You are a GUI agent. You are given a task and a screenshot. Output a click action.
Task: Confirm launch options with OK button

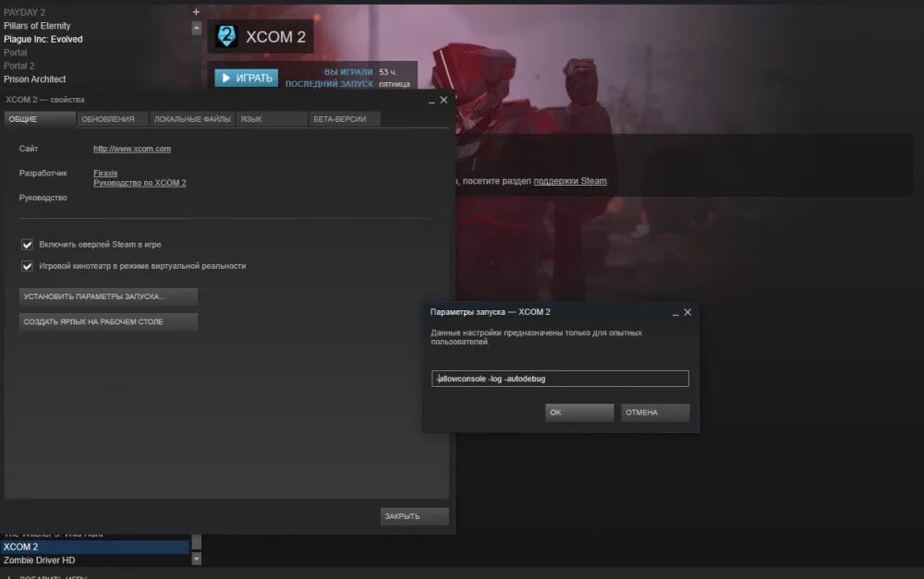(x=579, y=412)
